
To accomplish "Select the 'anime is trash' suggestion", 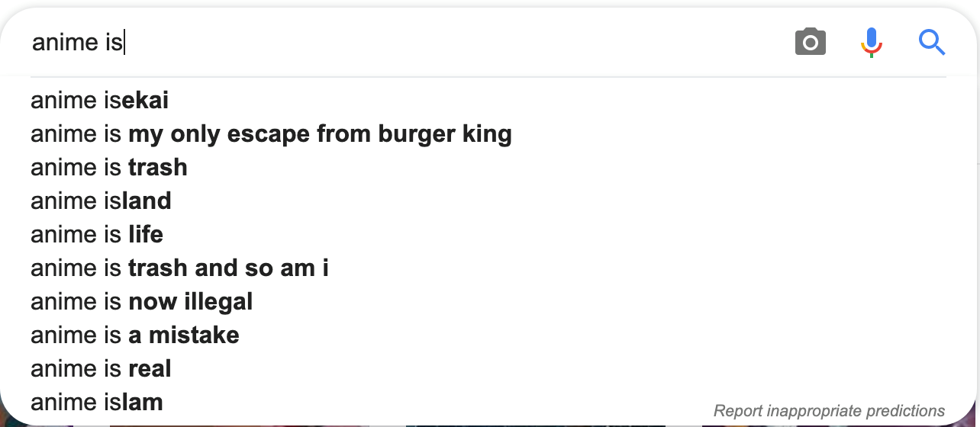I will tap(488, 167).
